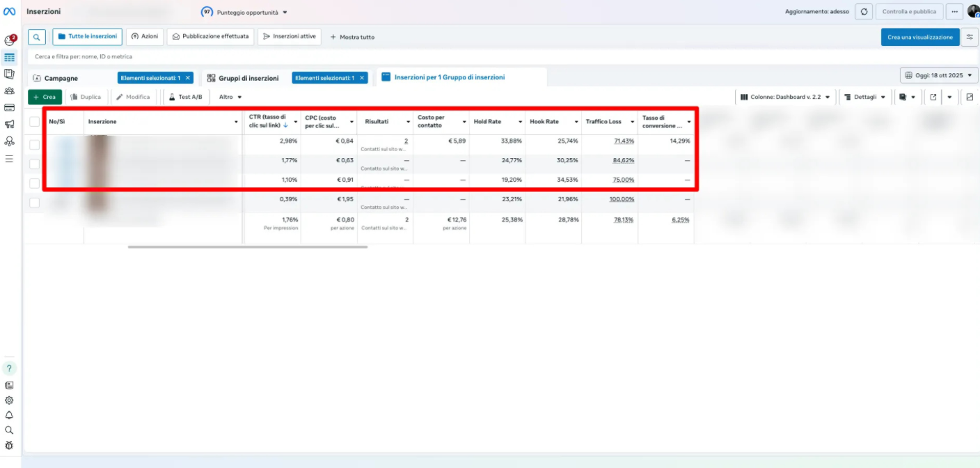Screen dimensions: 980x468
Task: Open the reports dropdown next to Dettagli
Action: click(x=906, y=97)
